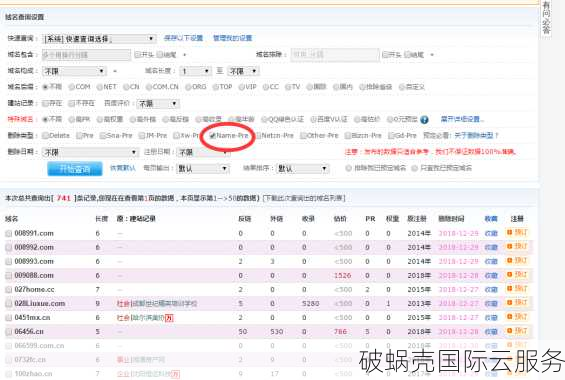Screen dimensions: 565x380
Task: Select the 百度V认证 radio option
Action: [x=313, y=120]
